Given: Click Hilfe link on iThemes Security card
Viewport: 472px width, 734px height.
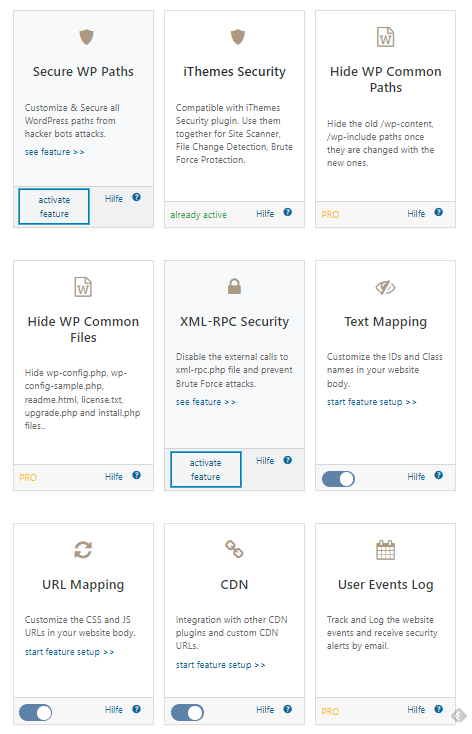Looking at the screenshot, I should 265,214.
